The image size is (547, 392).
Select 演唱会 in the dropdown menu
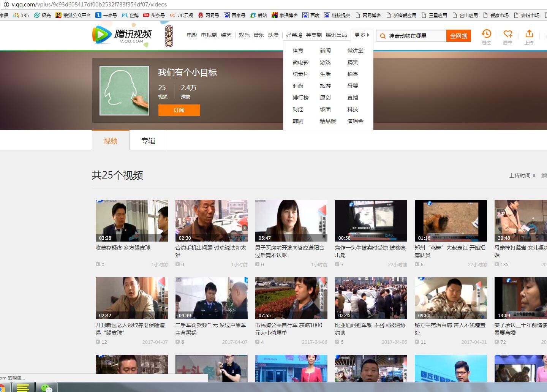(355, 121)
